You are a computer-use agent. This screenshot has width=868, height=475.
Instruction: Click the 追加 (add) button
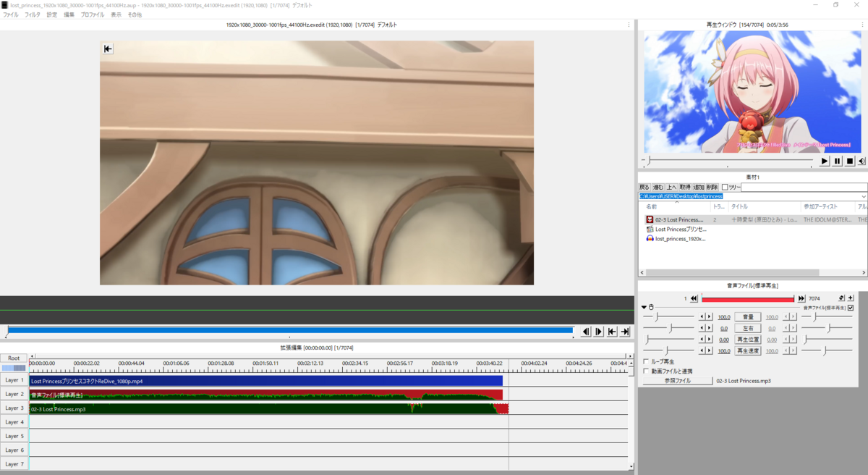[x=699, y=188]
